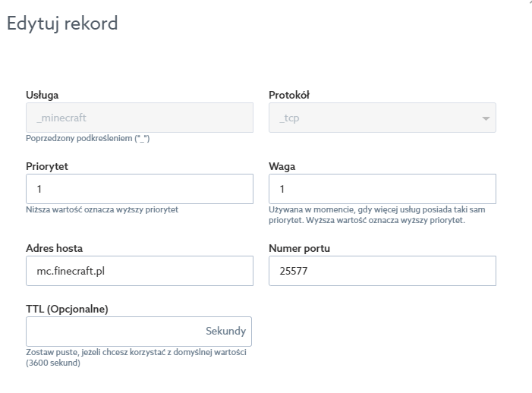Click the Waga label

(x=282, y=166)
